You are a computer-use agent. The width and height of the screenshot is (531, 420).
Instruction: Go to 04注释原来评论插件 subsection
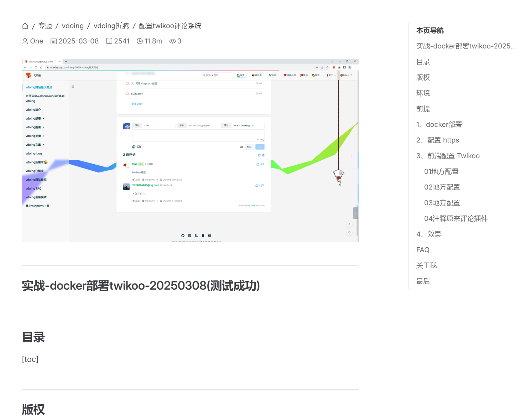click(456, 218)
